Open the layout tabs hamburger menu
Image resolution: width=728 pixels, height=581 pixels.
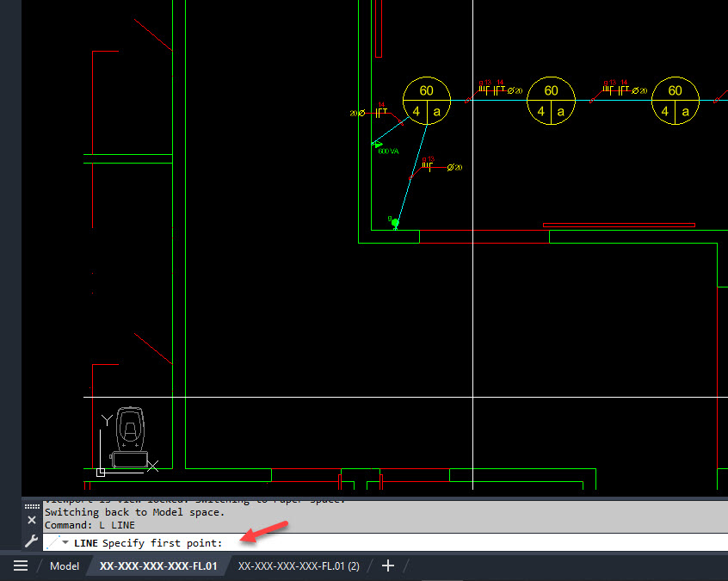tap(21, 566)
